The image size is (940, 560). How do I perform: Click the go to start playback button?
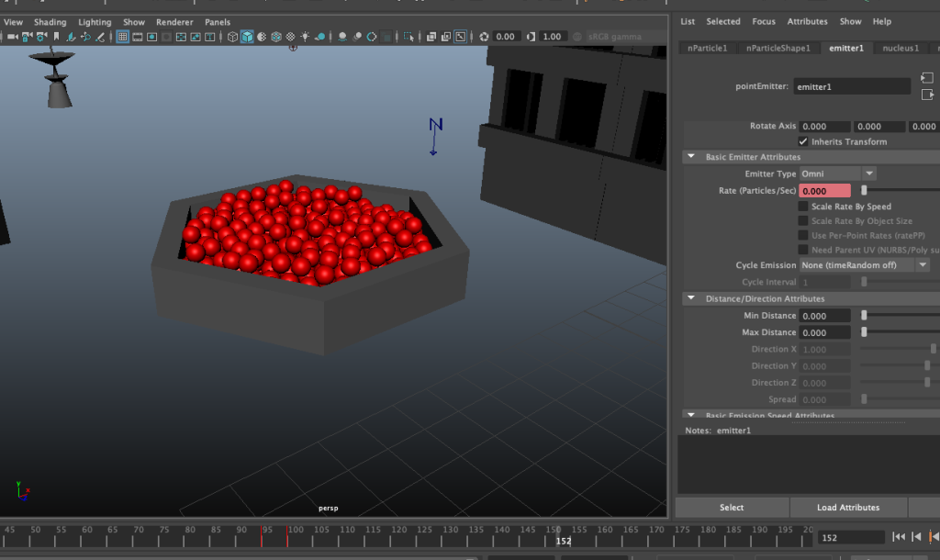click(899, 537)
